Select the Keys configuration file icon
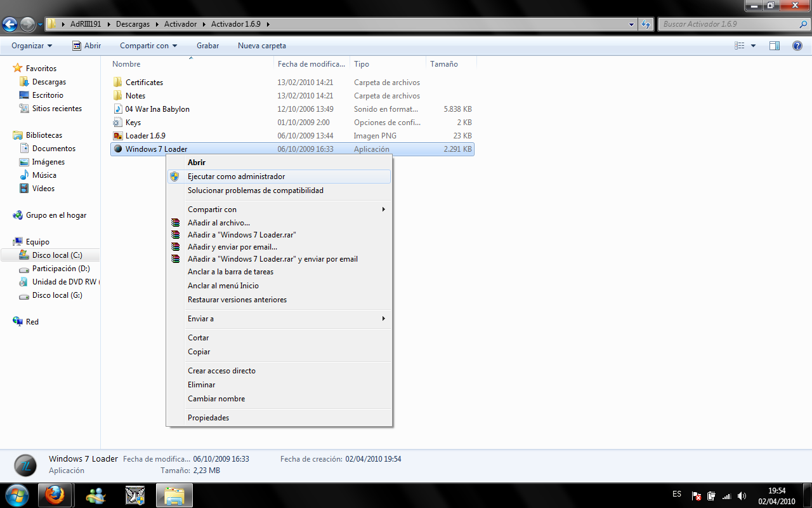Viewport: 812px width, 508px height. coord(117,123)
